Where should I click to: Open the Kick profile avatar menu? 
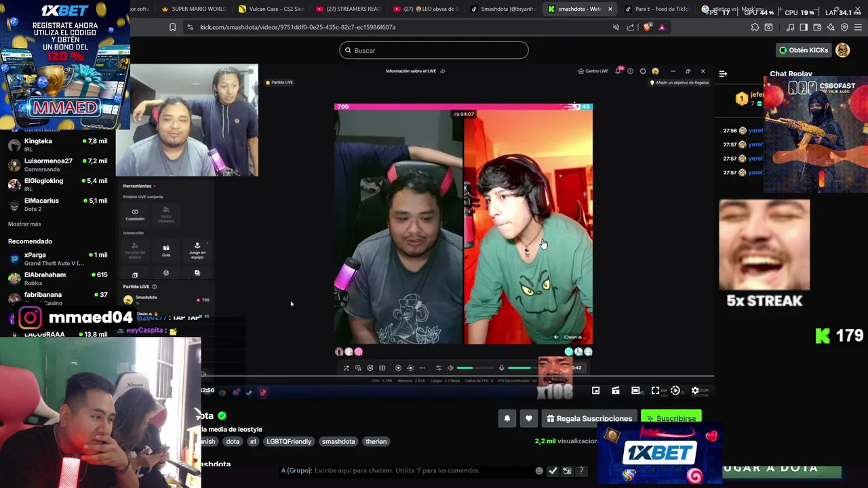(842, 50)
